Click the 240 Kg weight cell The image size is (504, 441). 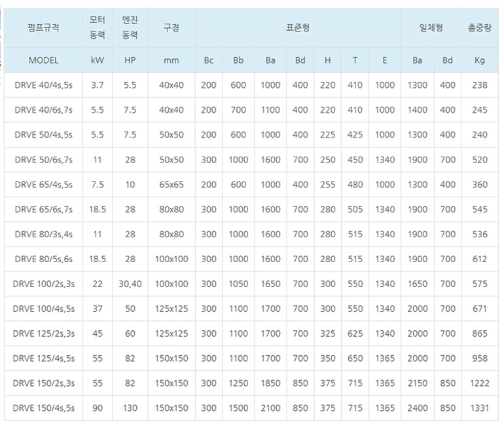point(480,135)
